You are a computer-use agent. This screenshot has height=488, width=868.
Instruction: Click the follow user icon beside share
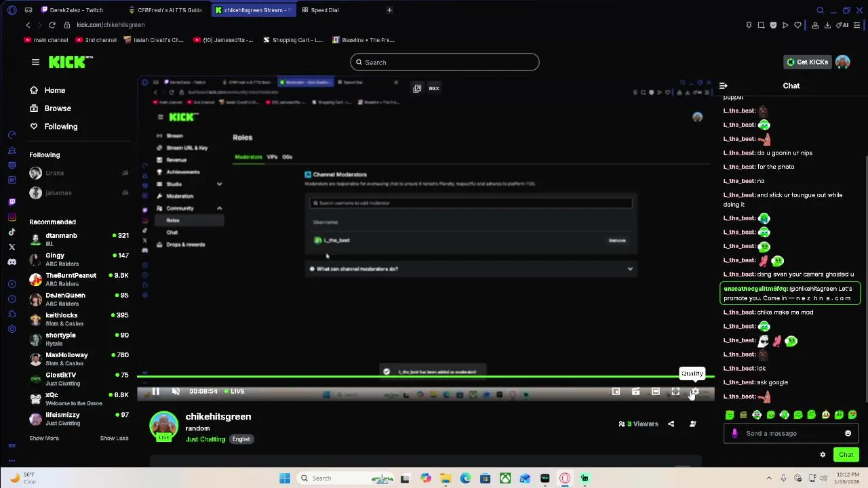click(x=692, y=424)
